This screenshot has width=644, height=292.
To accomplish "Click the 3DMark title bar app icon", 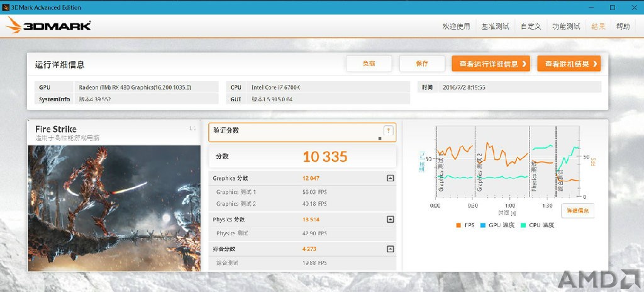I will tap(6, 7).
